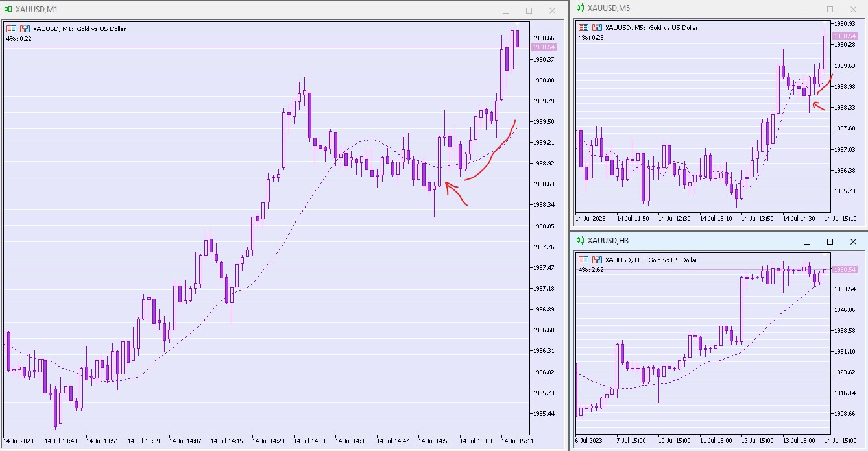Click the chart shift triangle on M5 chart
Screen dimensions: 868x451
(825, 24)
